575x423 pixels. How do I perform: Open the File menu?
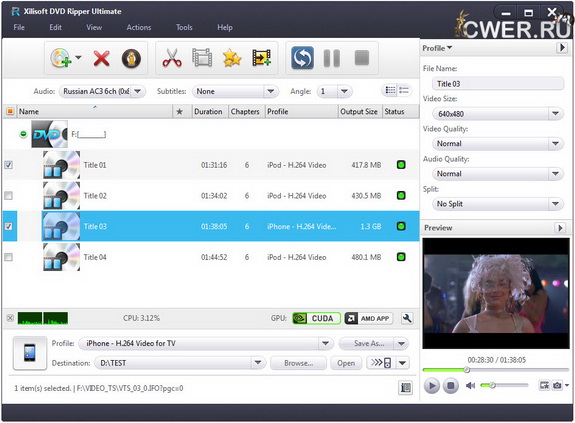(x=19, y=27)
